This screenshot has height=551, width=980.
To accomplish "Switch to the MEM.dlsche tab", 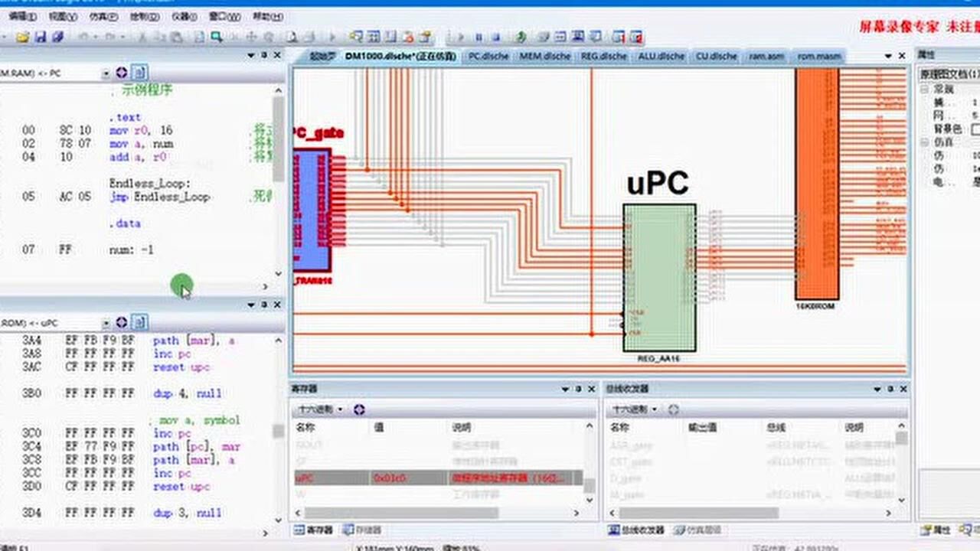I will [x=544, y=56].
